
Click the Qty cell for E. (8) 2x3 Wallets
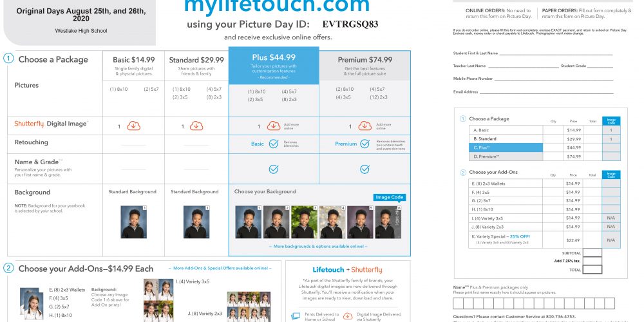(x=553, y=184)
